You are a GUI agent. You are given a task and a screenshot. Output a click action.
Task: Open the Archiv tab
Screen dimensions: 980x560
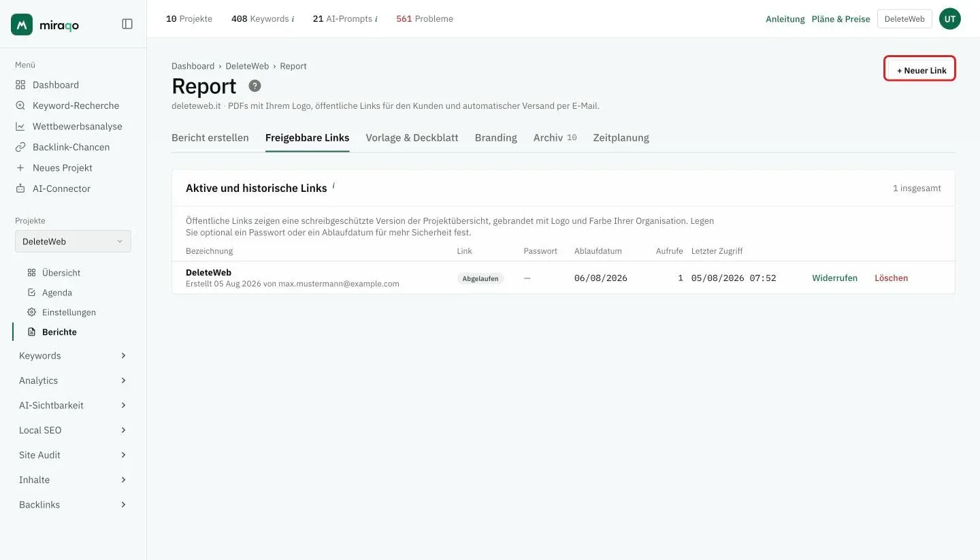tap(555, 137)
